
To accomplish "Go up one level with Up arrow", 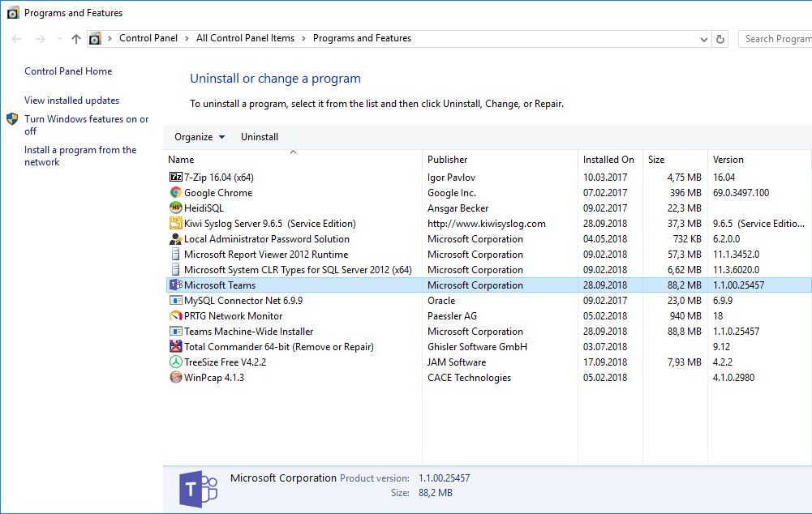I will pos(76,39).
